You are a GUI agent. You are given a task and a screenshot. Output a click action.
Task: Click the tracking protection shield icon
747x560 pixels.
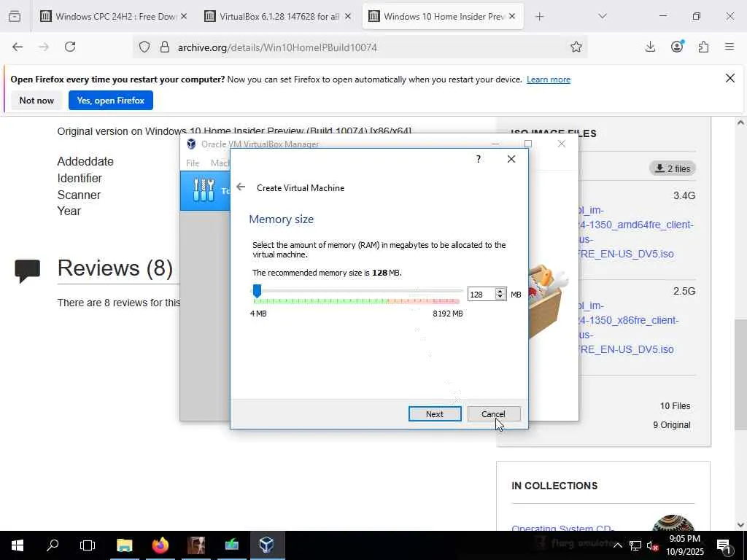pos(144,47)
